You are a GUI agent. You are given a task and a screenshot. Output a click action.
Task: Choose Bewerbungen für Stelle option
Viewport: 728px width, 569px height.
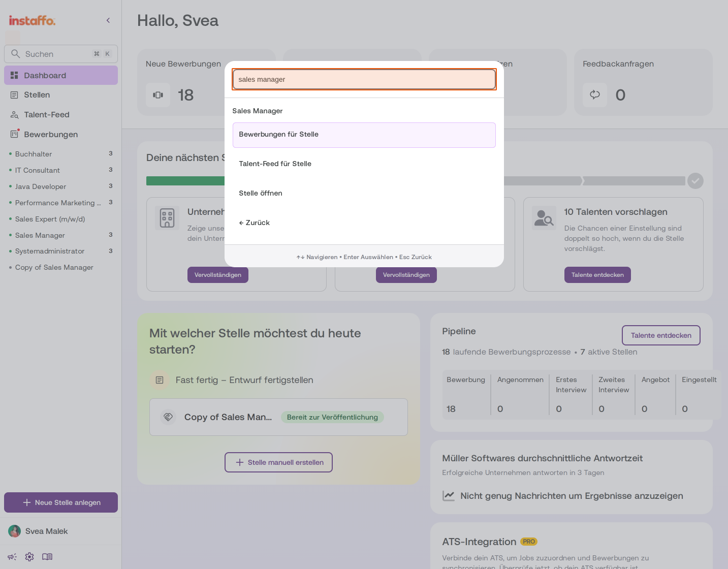tap(364, 135)
